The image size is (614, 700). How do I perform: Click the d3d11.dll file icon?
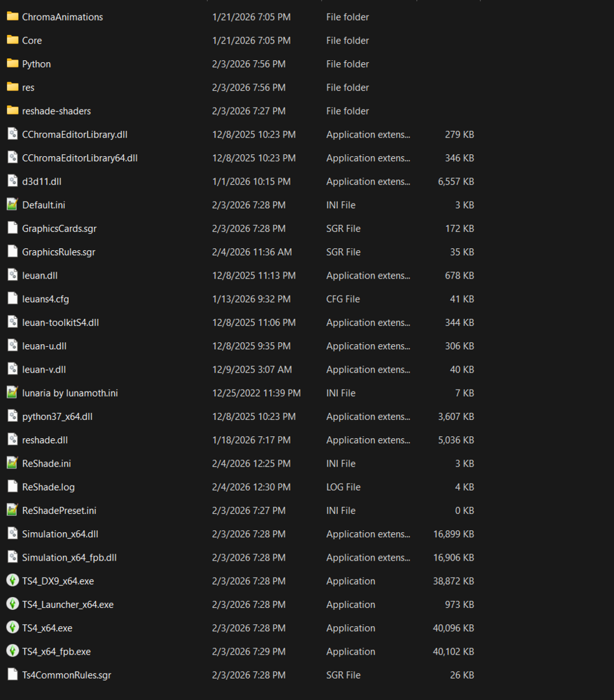pos(12,181)
